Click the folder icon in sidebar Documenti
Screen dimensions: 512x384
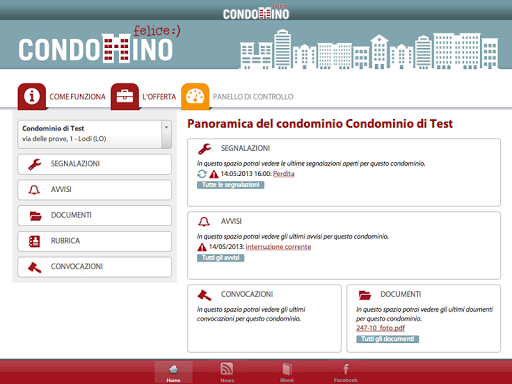(35, 216)
